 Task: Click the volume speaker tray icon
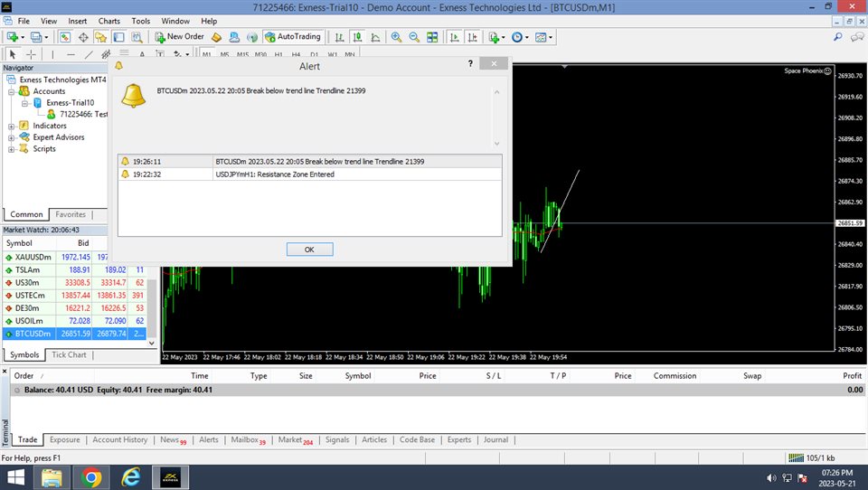click(771, 478)
